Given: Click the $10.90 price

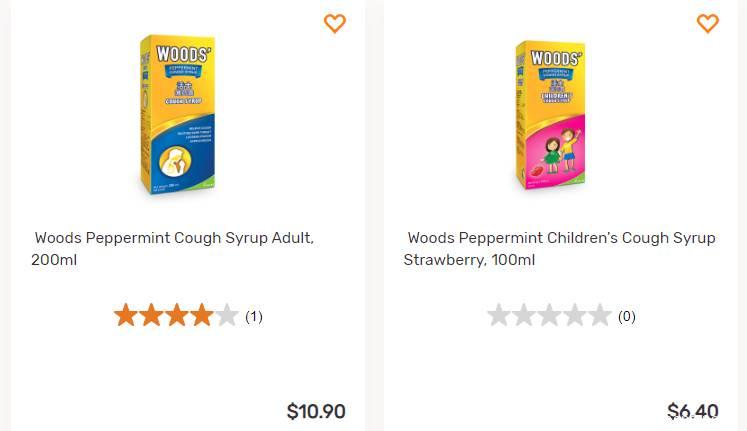Looking at the screenshot, I should click(316, 411).
